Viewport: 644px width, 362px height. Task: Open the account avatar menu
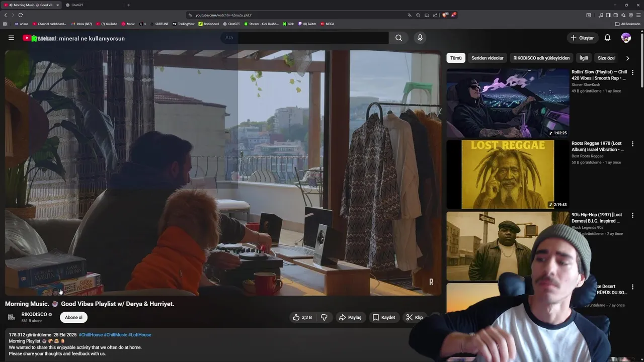coord(626,38)
